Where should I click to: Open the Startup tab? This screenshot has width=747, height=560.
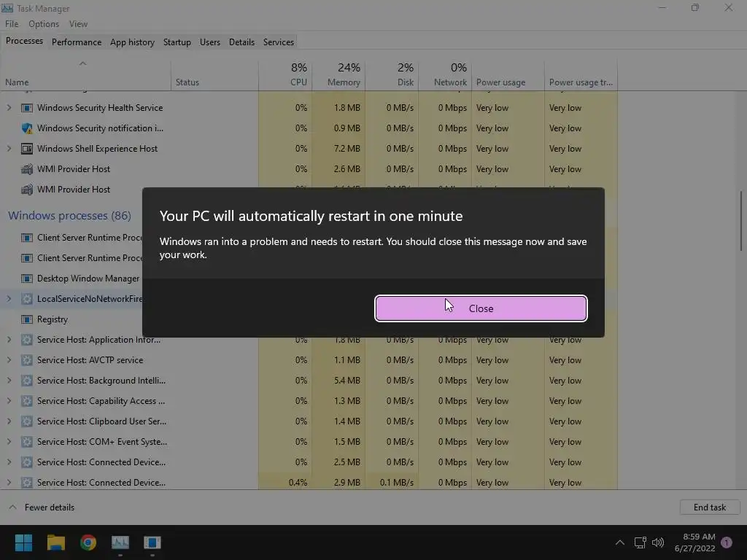[x=177, y=42]
